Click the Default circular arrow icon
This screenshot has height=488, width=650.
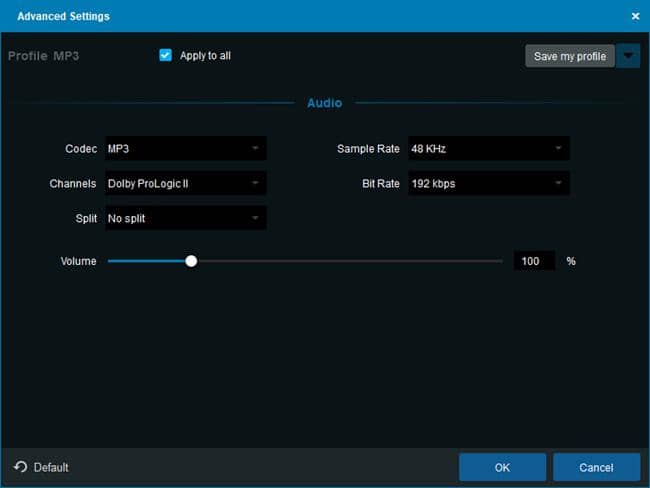(20, 467)
